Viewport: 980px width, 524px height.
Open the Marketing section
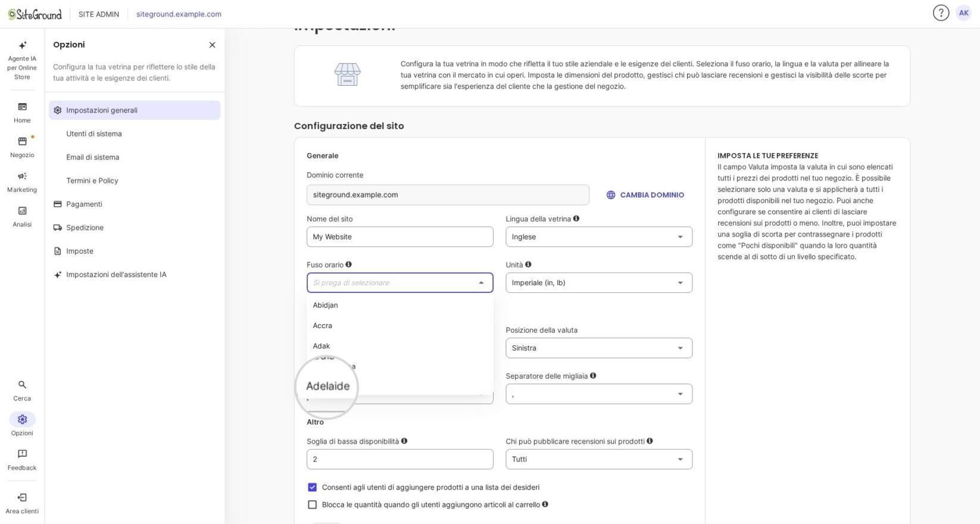pos(22,182)
